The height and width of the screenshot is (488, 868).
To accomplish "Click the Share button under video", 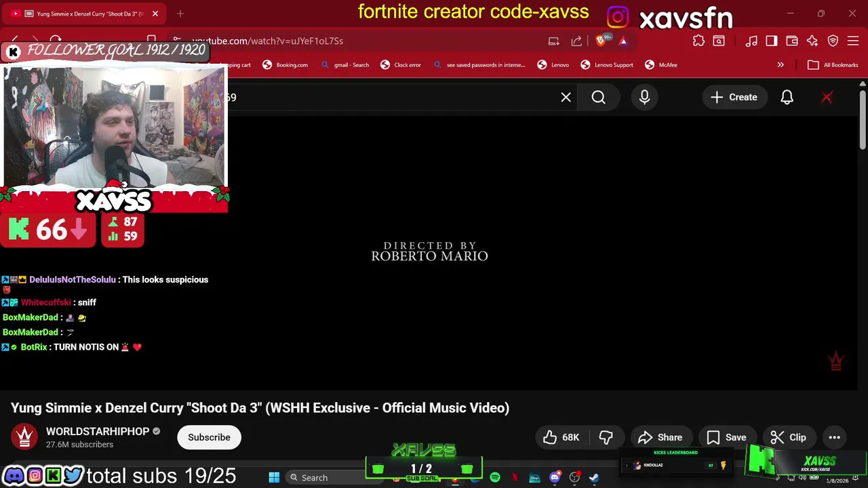I will coord(660,437).
